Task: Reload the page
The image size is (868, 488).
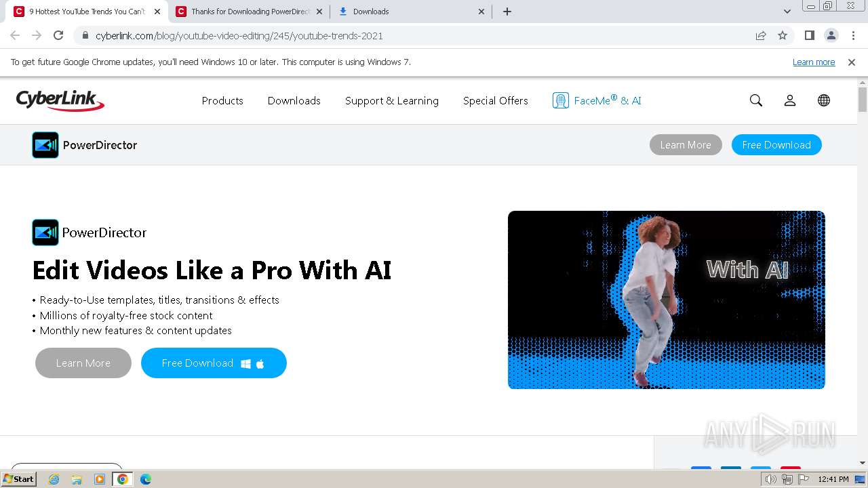Action: coord(58,36)
